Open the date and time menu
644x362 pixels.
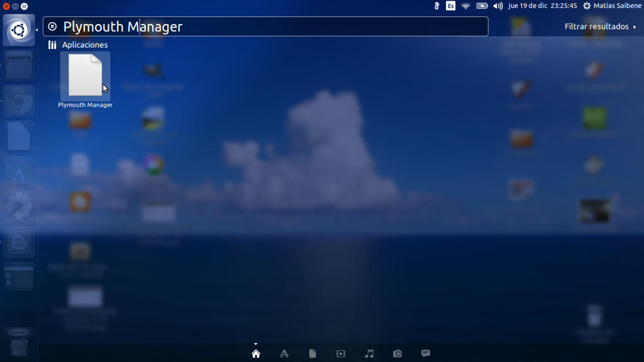click(543, 6)
